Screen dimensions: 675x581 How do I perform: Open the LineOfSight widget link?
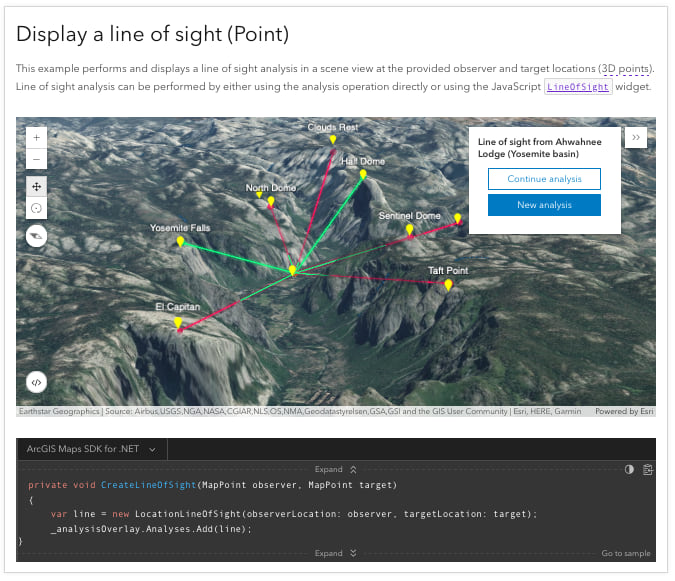coord(578,87)
